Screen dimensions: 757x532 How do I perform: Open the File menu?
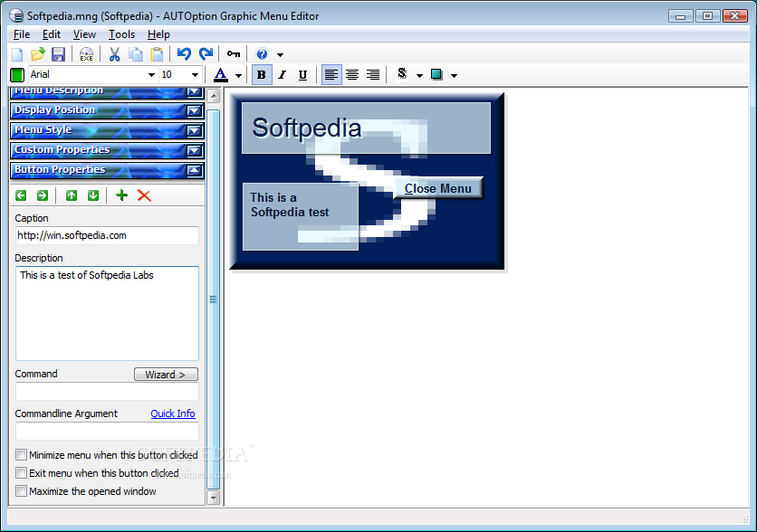click(x=22, y=34)
